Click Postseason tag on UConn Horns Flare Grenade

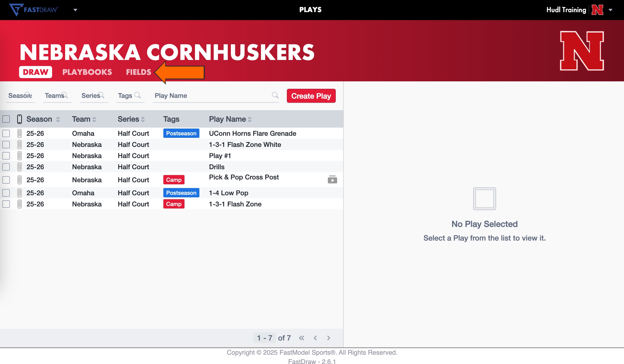click(181, 133)
